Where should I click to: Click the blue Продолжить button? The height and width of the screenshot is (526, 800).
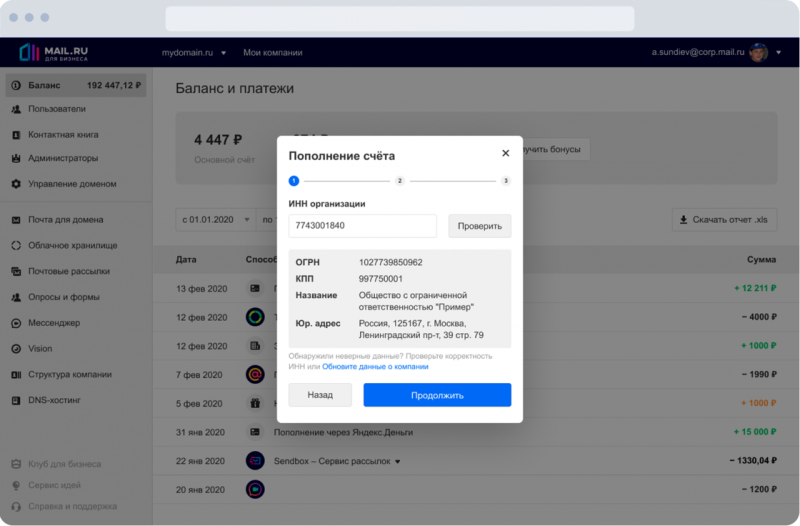pos(437,395)
